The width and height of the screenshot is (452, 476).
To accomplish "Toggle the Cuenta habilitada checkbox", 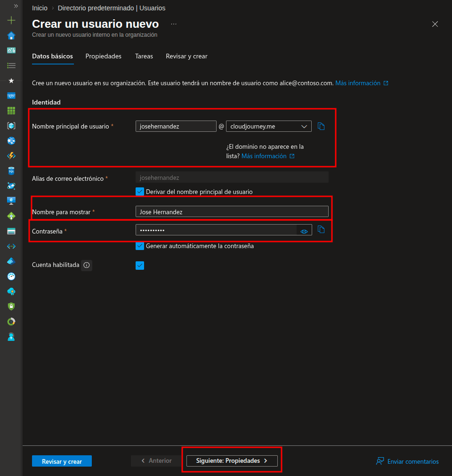I will (x=140, y=266).
